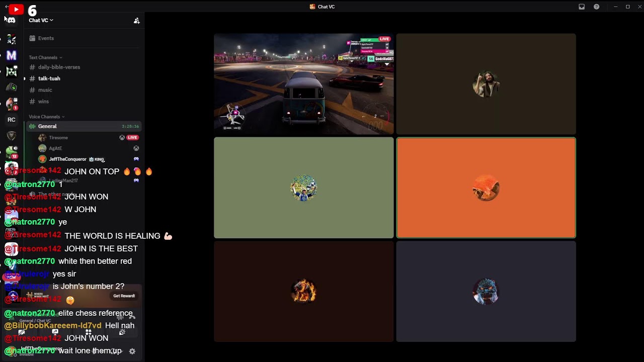644x362 pixels.
Task: Select the General voice channel
Action: click(84, 126)
